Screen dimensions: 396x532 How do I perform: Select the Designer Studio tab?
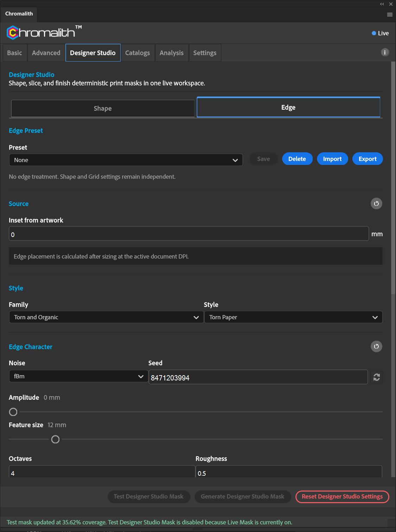click(x=93, y=53)
